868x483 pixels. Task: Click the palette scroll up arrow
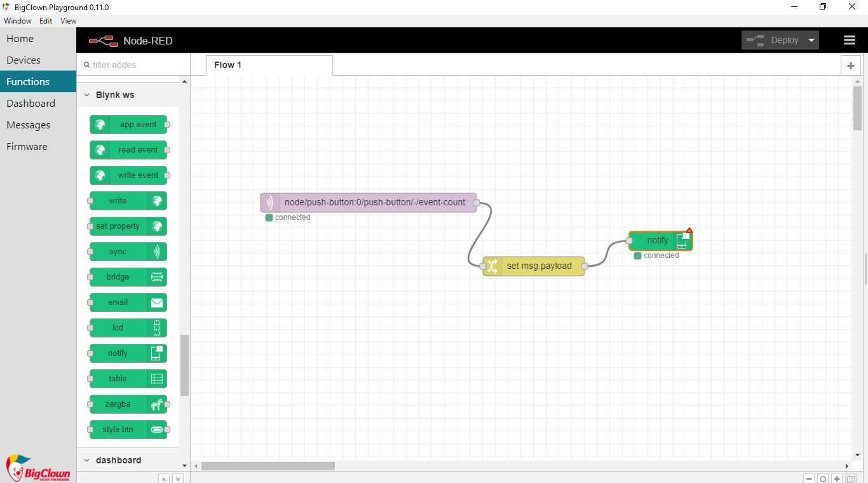click(x=185, y=82)
